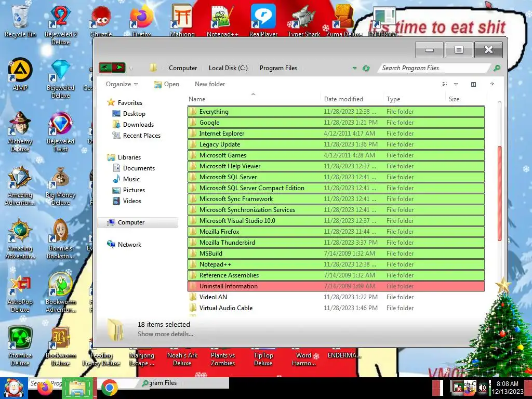Click the taskbar clock showing 8:08 AM

(508, 388)
